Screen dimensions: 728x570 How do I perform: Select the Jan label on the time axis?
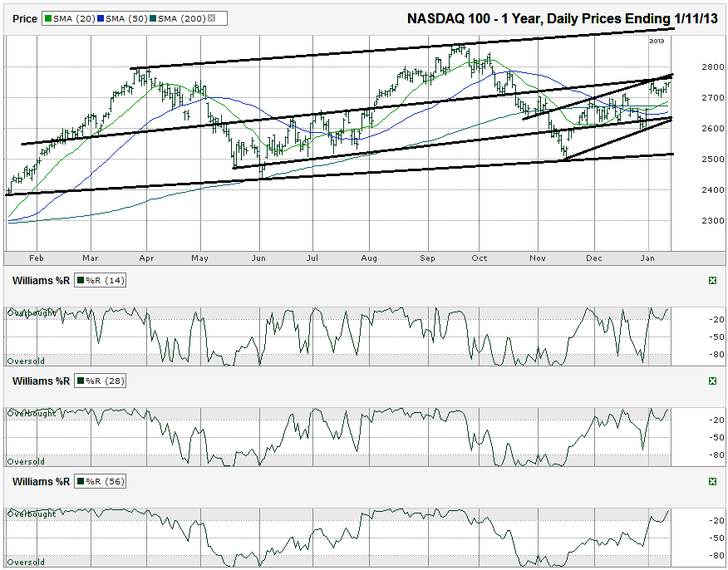(x=647, y=258)
